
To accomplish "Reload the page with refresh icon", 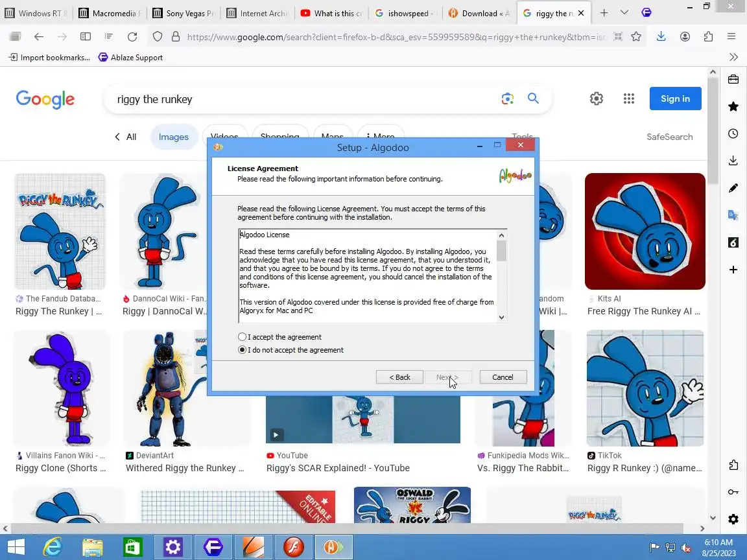I will pos(132,37).
